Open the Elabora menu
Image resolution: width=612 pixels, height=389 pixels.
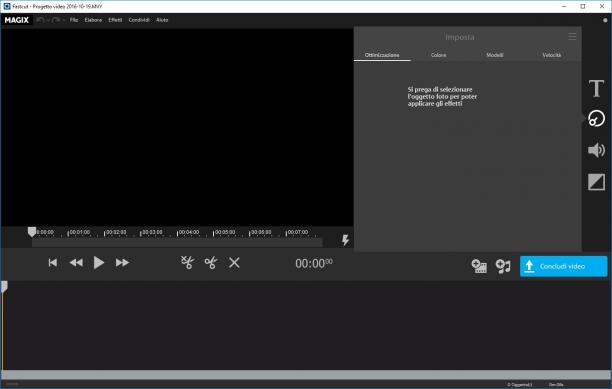93,20
